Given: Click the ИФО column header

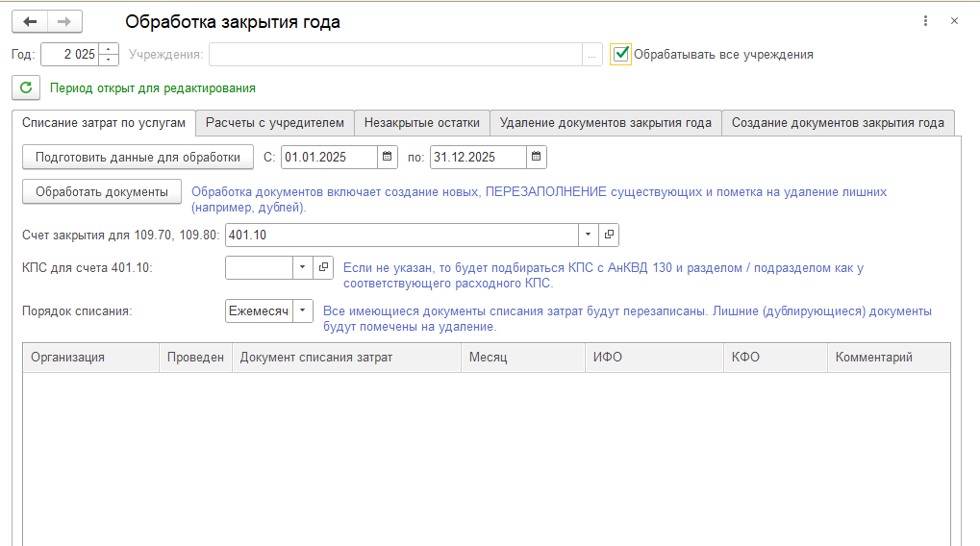Looking at the screenshot, I should (x=655, y=358).
